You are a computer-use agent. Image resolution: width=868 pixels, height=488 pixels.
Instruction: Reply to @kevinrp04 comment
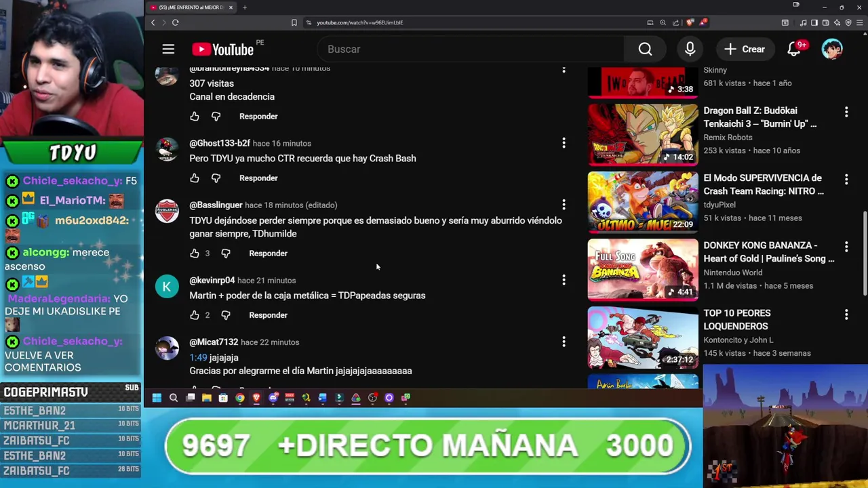click(268, 315)
